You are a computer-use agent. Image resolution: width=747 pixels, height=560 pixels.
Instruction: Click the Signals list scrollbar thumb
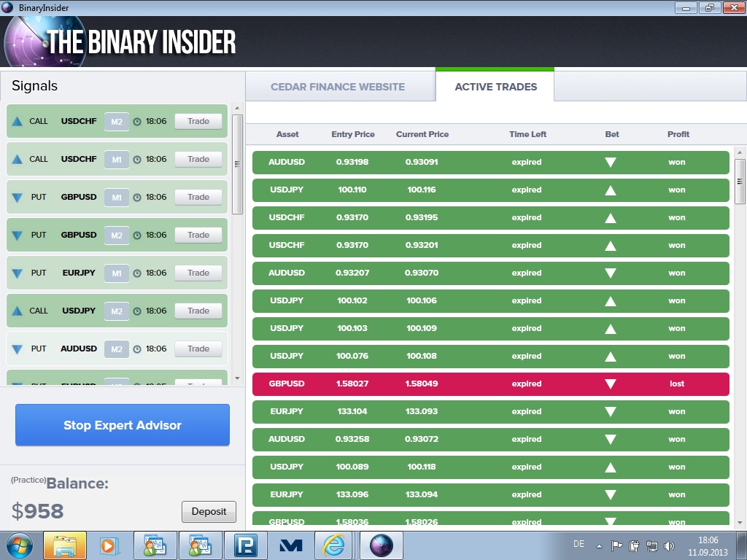237,164
